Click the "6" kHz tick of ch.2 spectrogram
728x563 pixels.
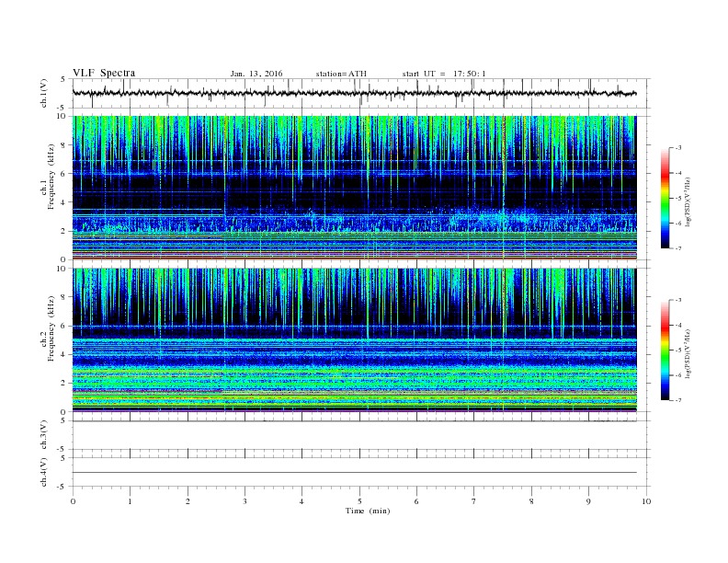pos(63,326)
